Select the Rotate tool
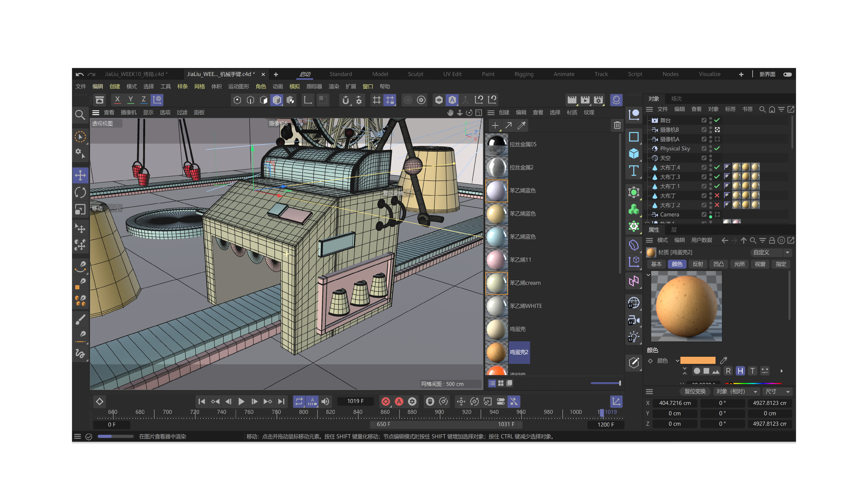868x488 pixels. [80, 192]
